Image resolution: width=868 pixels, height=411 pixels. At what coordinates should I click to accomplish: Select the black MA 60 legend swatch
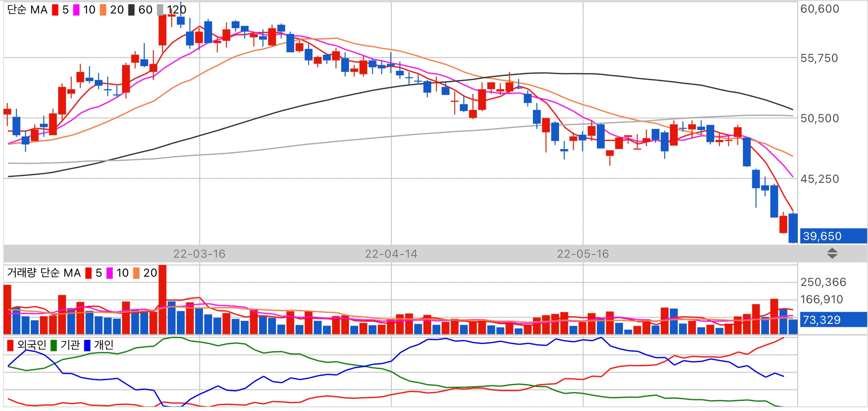tap(131, 10)
